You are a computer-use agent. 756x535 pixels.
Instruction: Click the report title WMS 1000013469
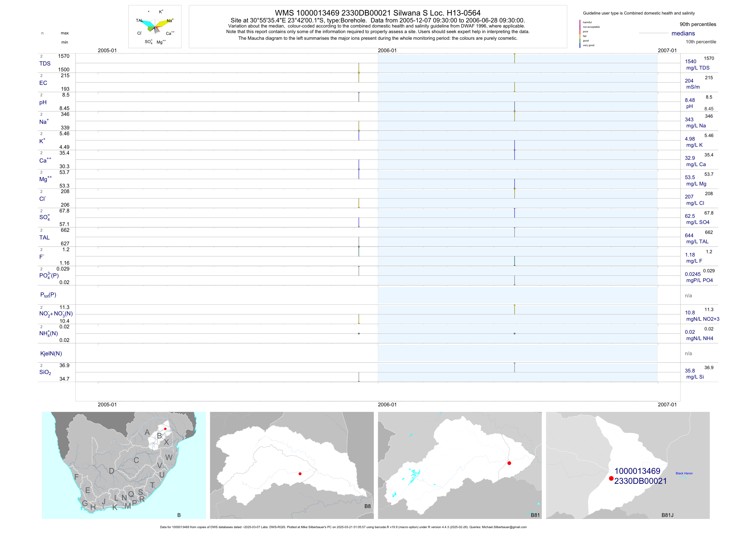(x=378, y=13)
